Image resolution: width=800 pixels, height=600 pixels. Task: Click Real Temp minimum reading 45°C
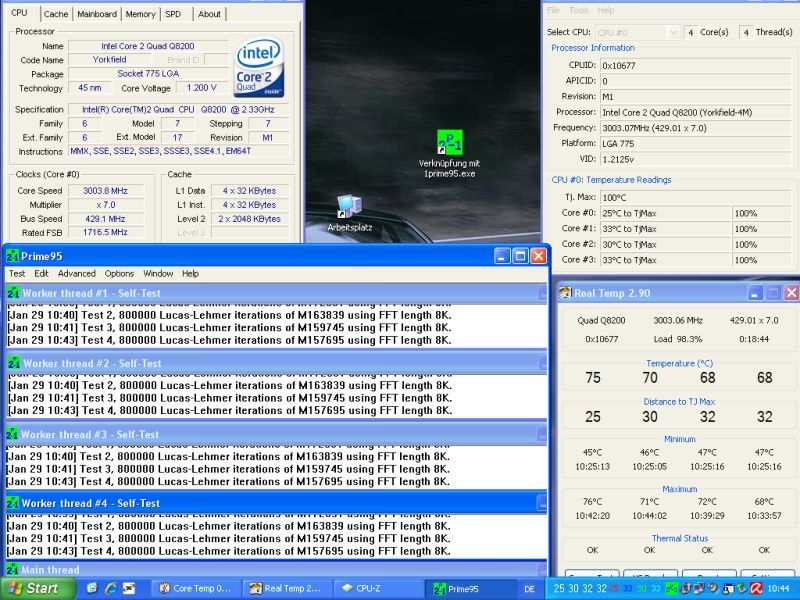click(x=592, y=452)
